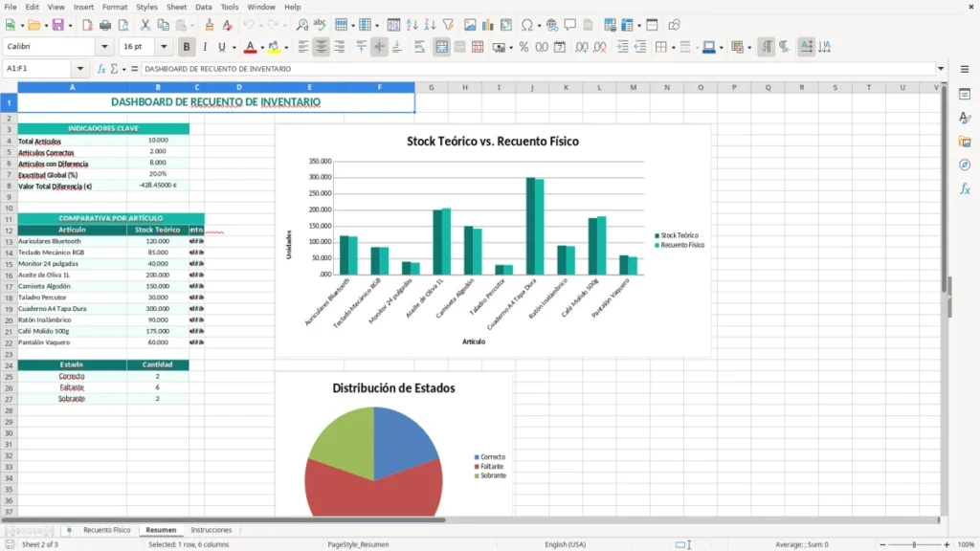Open the sidebar Navigator panel
This screenshot has width=980, height=551.
click(965, 165)
